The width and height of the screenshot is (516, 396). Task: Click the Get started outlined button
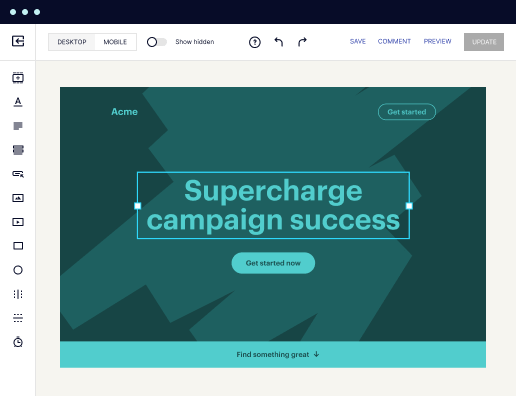pos(407,112)
